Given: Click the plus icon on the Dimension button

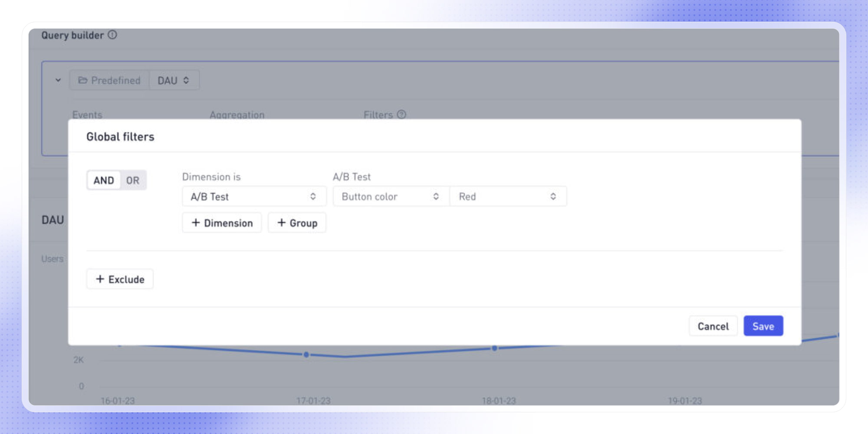Looking at the screenshot, I should pyautogui.click(x=196, y=223).
